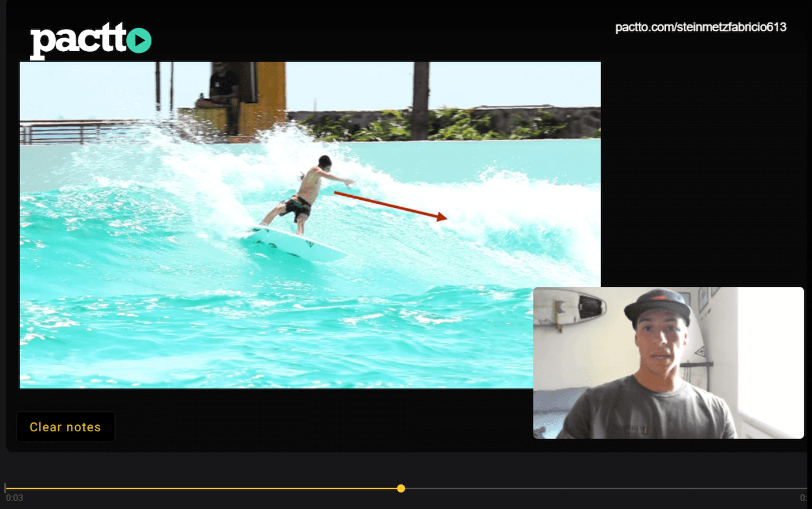Image resolution: width=812 pixels, height=509 pixels.
Task: Click the end-time label at the timeline's right
Action: [x=803, y=498]
